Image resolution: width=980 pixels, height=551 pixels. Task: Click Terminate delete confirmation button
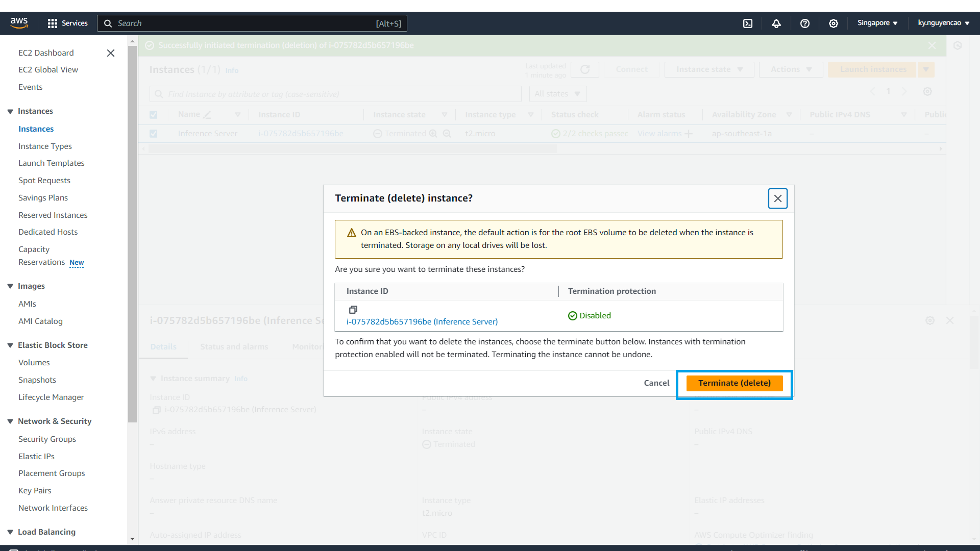[734, 383]
